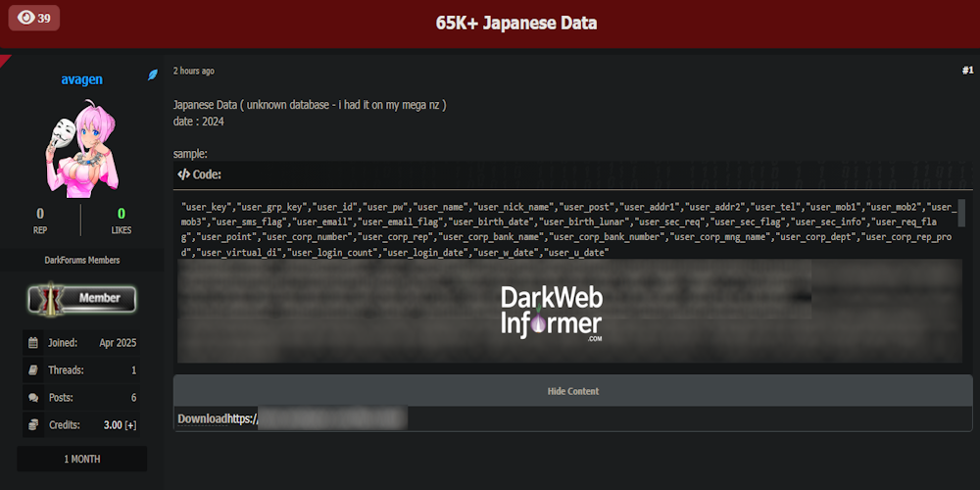Click the Credits coins icon
Screen dimensions: 980x490
(33, 424)
